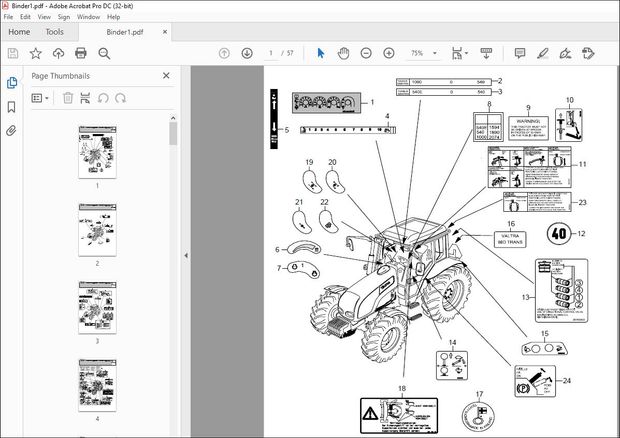The width and height of the screenshot is (620, 438).
Task: Rotate pages counterclockwise in thumbnails
Action: tap(103, 98)
